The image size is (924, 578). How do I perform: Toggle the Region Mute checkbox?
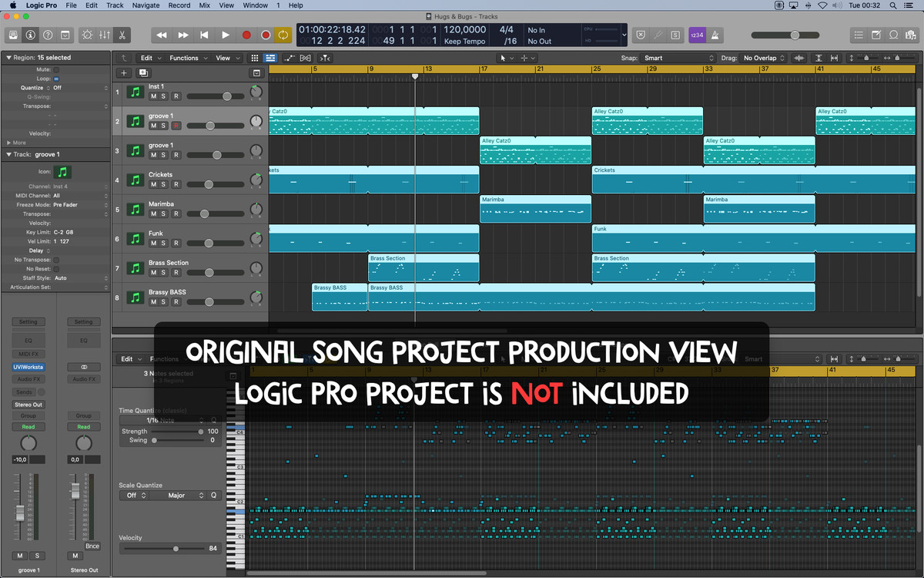(56, 69)
